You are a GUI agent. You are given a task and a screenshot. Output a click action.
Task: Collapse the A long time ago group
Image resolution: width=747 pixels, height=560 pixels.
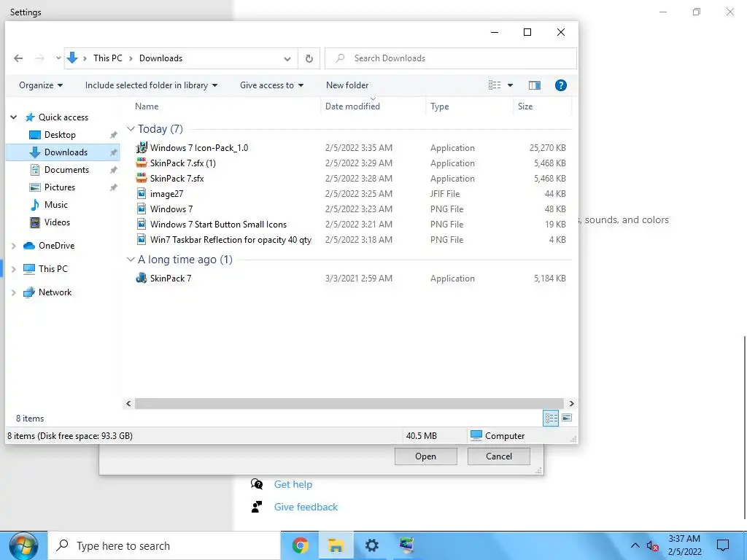click(x=131, y=260)
